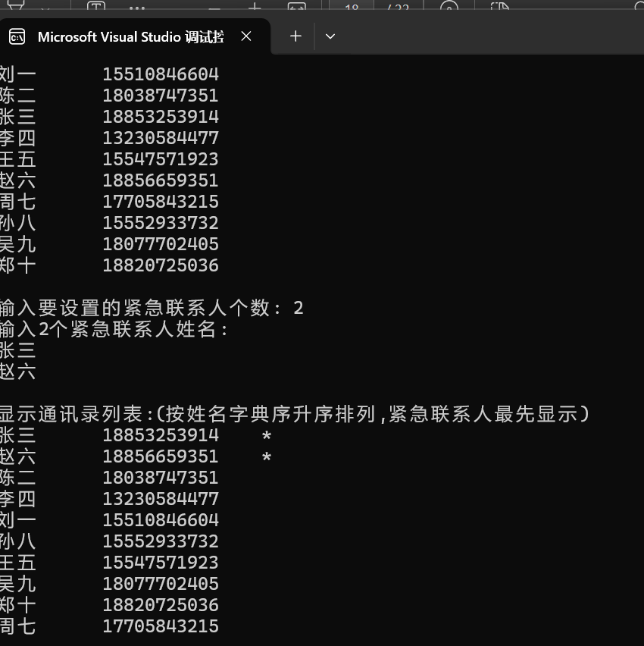Viewport: 644px width, 646px height.
Task: Select the contact line for 周七
Action: pyautogui.click(x=110, y=626)
